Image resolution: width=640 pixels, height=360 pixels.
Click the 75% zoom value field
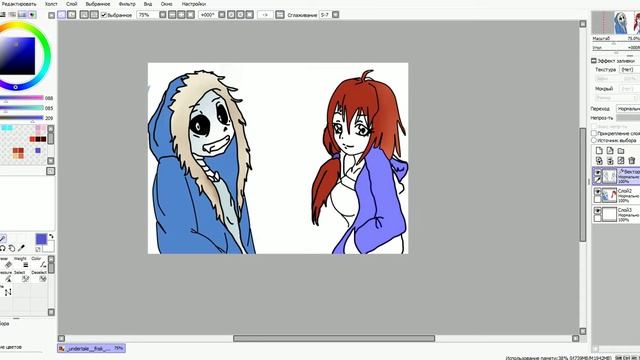[148, 15]
